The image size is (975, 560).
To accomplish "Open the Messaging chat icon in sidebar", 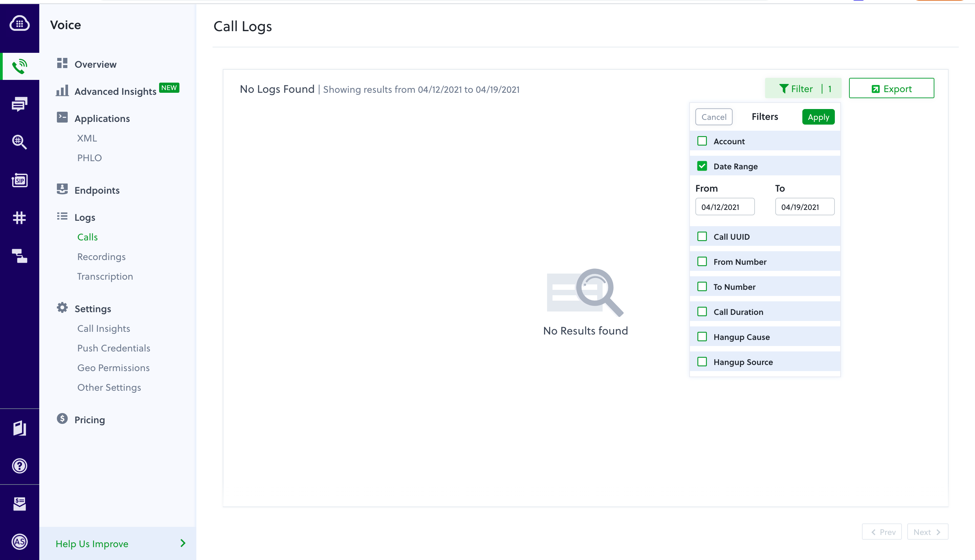I will [20, 104].
